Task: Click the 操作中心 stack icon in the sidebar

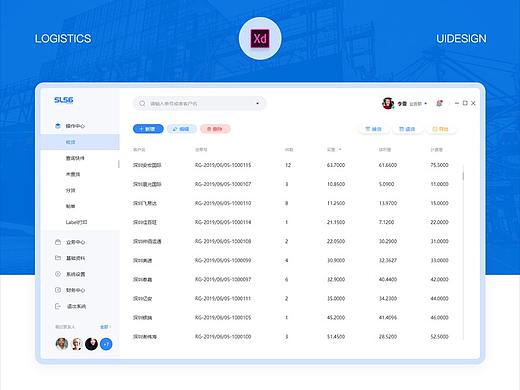Action: coord(58,126)
